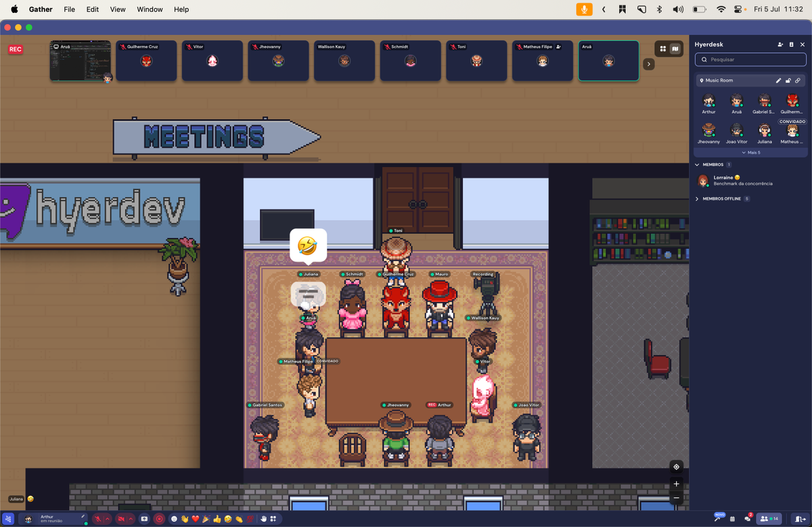Viewport: 812px width, 527px height.
Task: Rename Music Room with the pencil icon
Action: 778,81
